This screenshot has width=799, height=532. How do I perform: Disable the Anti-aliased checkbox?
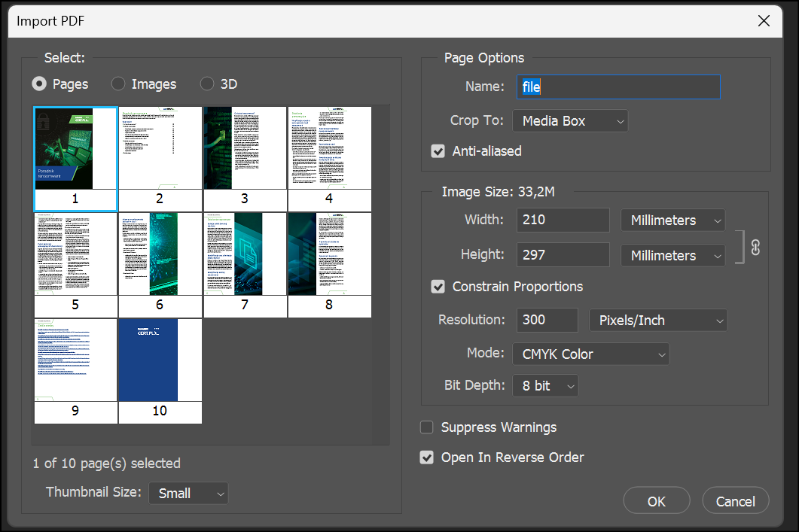coord(438,151)
